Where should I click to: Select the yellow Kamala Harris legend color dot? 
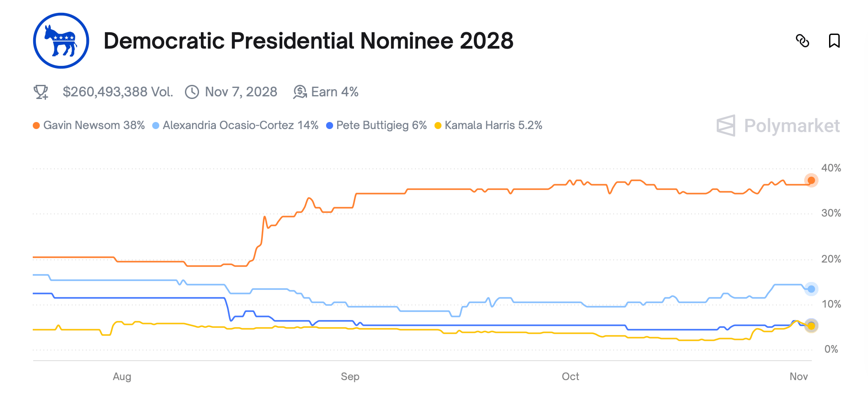pos(437,126)
